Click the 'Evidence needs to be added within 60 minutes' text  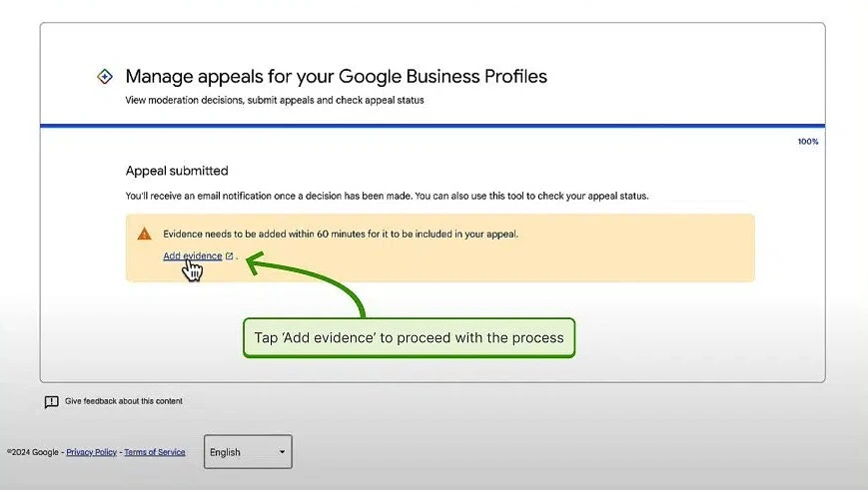(x=341, y=234)
